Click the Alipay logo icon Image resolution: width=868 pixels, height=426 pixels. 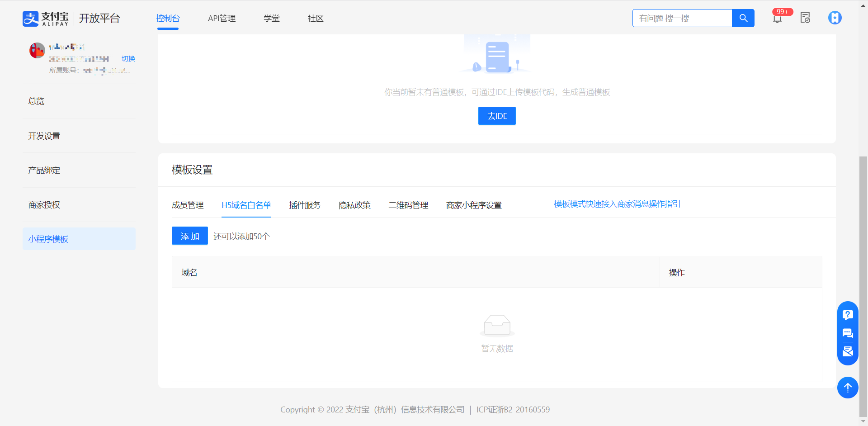coord(31,19)
